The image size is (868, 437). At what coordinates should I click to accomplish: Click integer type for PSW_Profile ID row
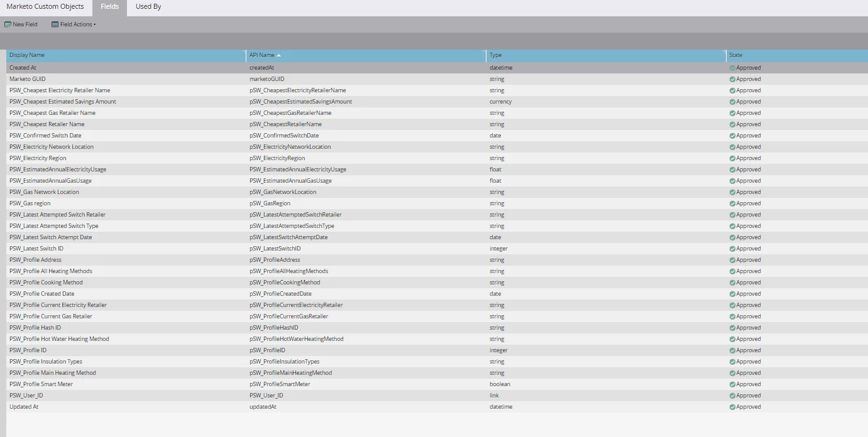click(498, 350)
